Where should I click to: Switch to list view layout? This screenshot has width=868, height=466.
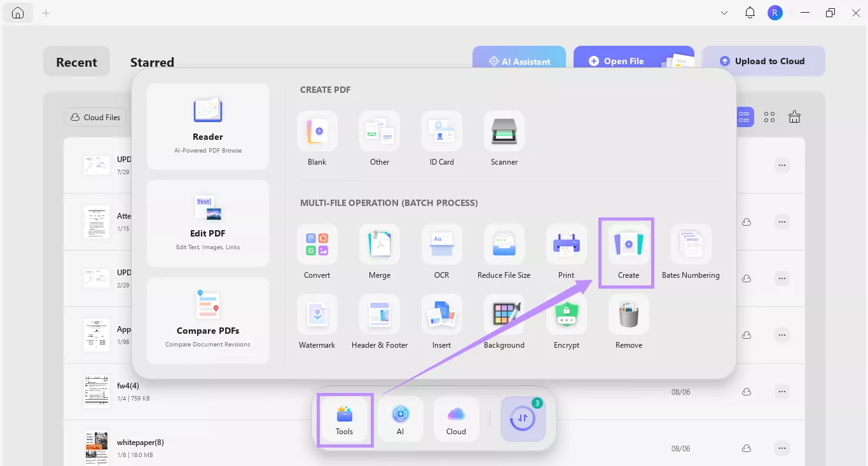744,117
